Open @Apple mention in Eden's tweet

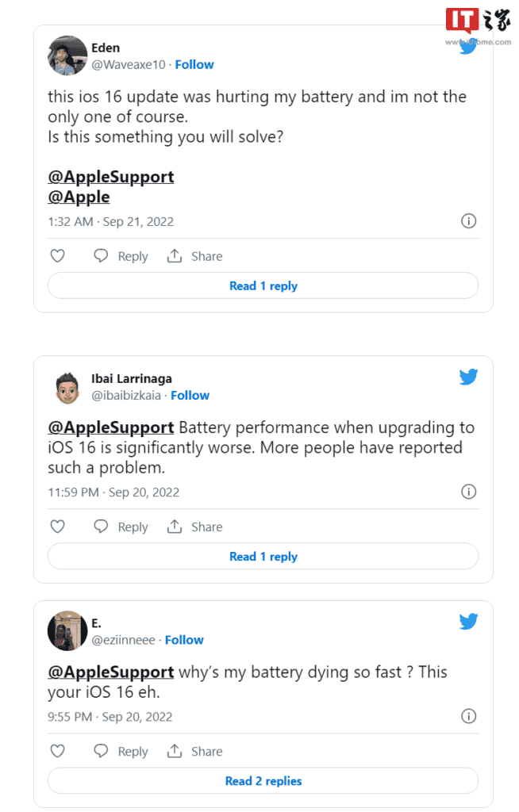coord(79,197)
